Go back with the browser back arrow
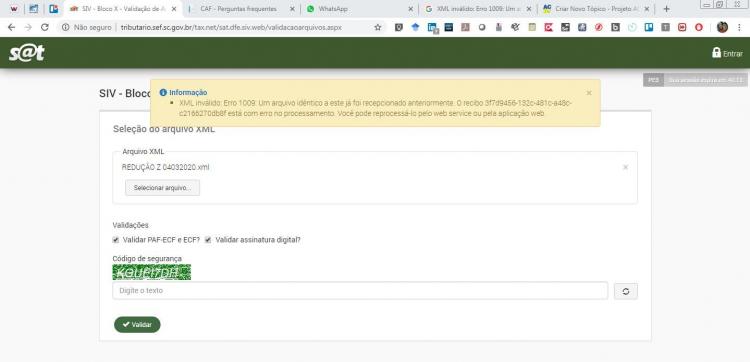Screen dimensions: 750x362 click(11, 27)
